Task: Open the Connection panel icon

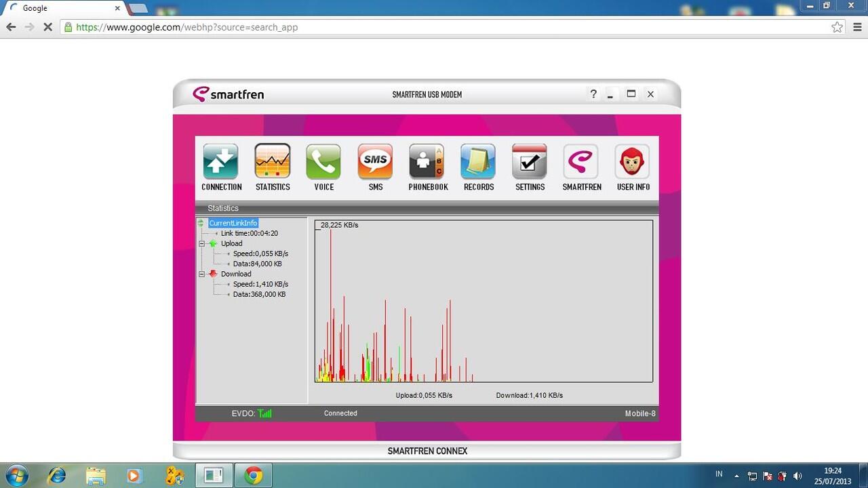Action: click(x=221, y=161)
